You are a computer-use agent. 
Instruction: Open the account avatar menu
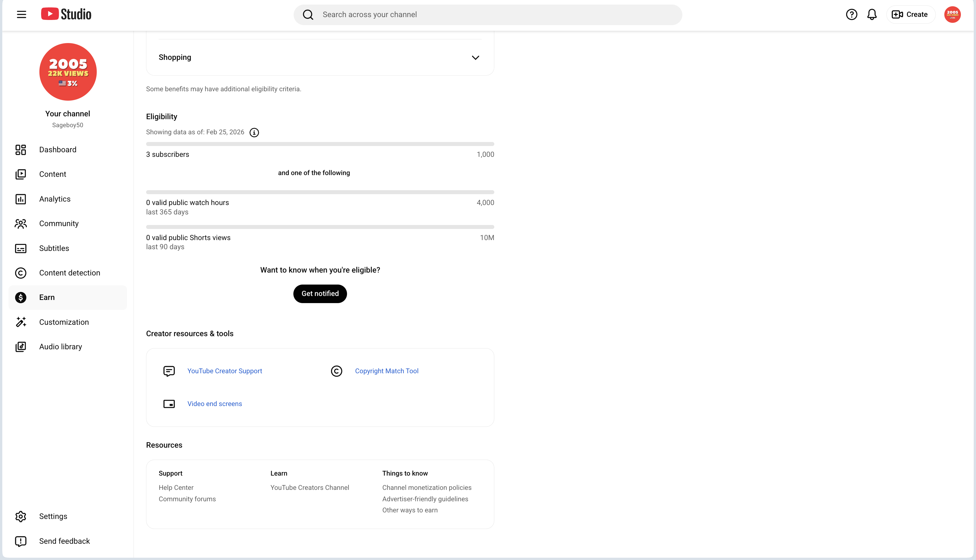pos(952,15)
